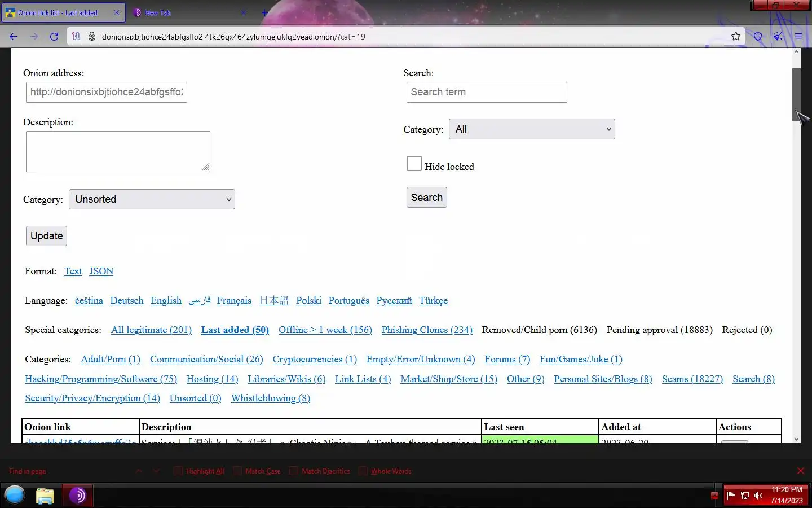This screenshot has width=812, height=508.
Task: Open Phishing Clones (234) link
Action: pyautogui.click(x=427, y=330)
